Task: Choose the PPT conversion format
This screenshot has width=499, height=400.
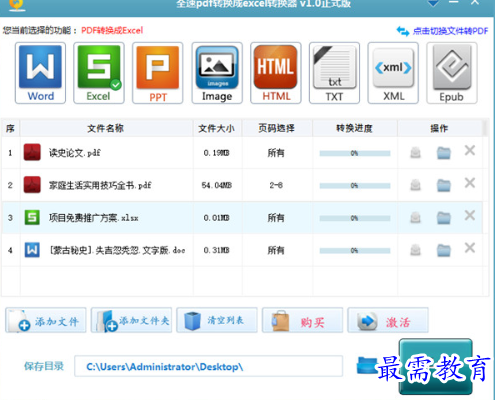Action: point(158,73)
